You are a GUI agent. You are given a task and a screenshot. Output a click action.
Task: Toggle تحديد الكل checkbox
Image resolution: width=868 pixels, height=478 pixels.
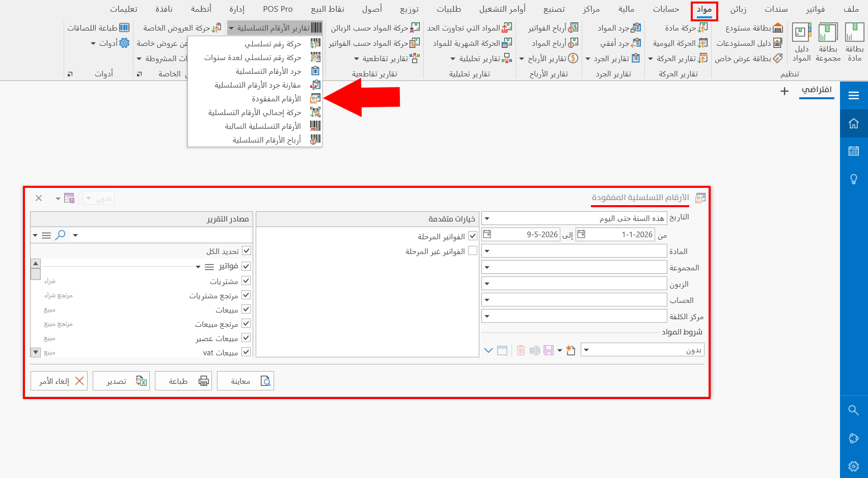click(x=247, y=251)
